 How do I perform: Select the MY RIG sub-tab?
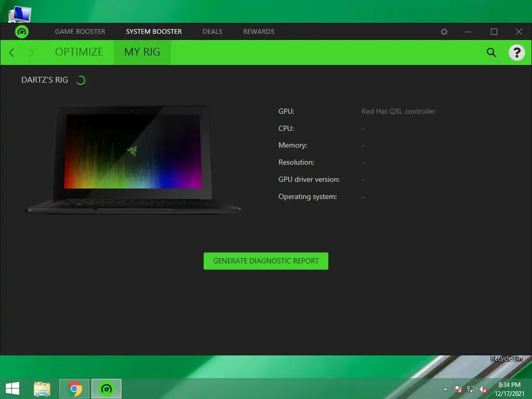click(x=142, y=52)
